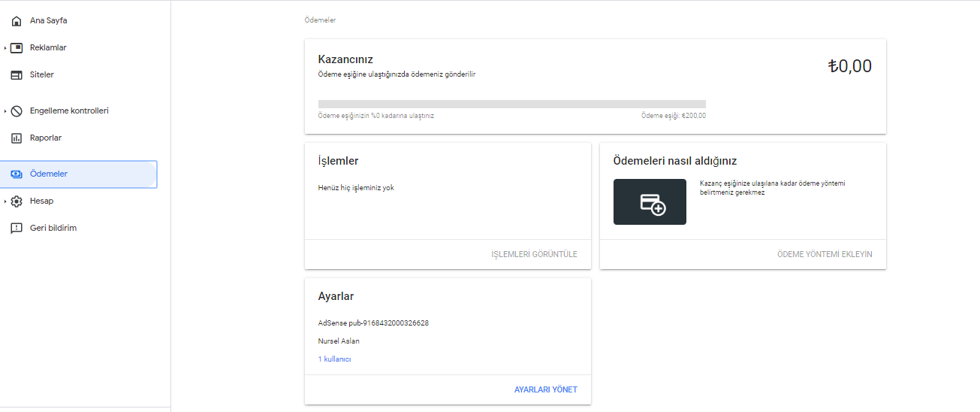Screen dimensions: 980x412
Task: Click the Hesap gear icon
Action: coord(17,201)
